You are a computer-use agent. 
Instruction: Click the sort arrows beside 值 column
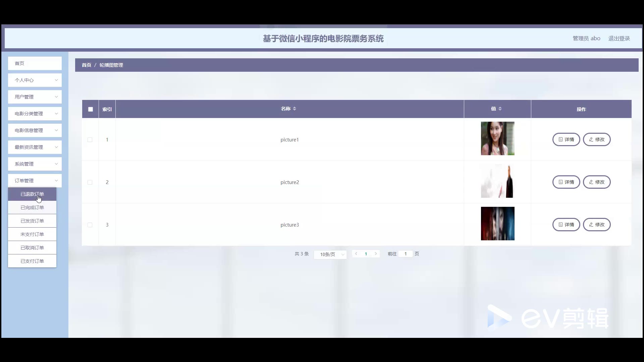[x=500, y=109]
